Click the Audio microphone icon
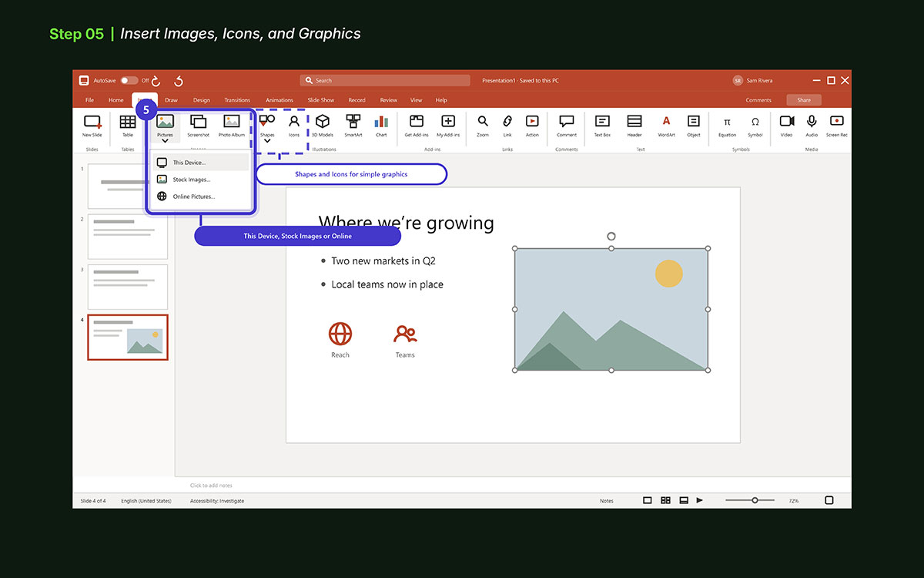The height and width of the screenshot is (578, 924). 812,122
